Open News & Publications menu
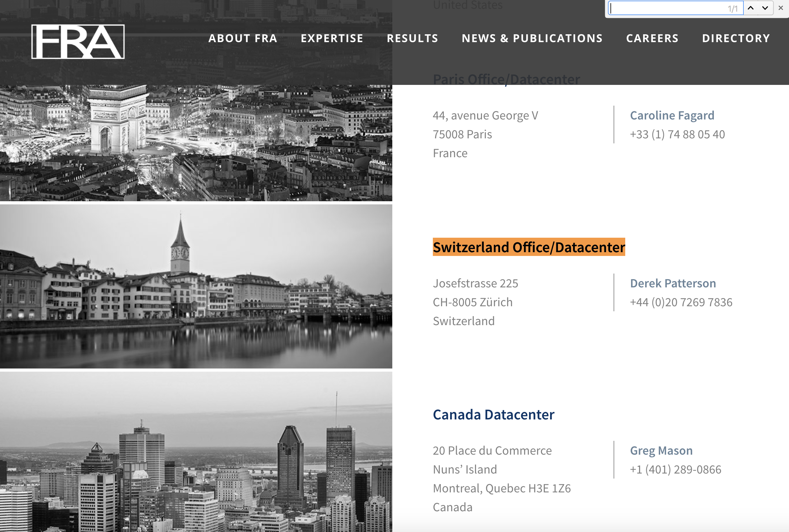This screenshot has width=789, height=532. click(532, 38)
